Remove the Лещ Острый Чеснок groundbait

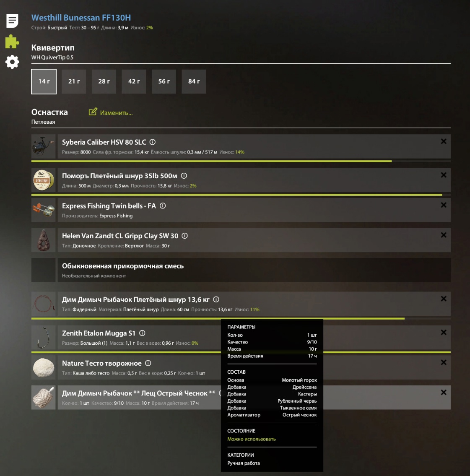coord(444,393)
